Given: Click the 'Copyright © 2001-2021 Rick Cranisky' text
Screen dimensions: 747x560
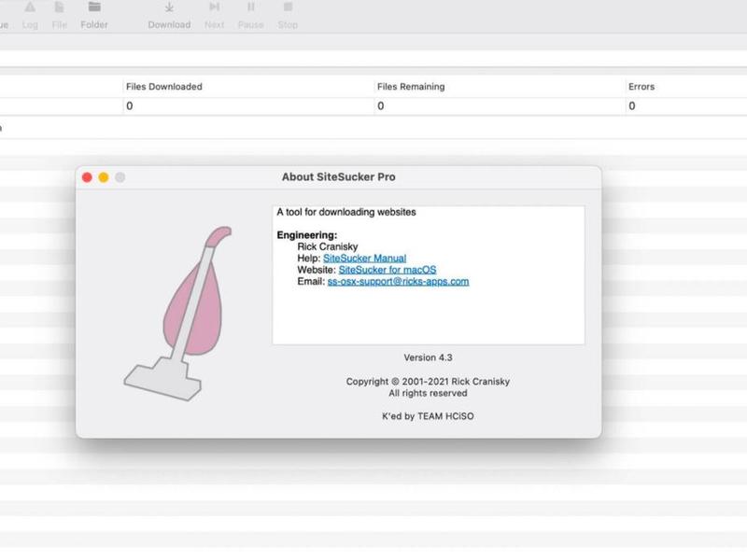Looking at the screenshot, I should [x=428, y=382].
